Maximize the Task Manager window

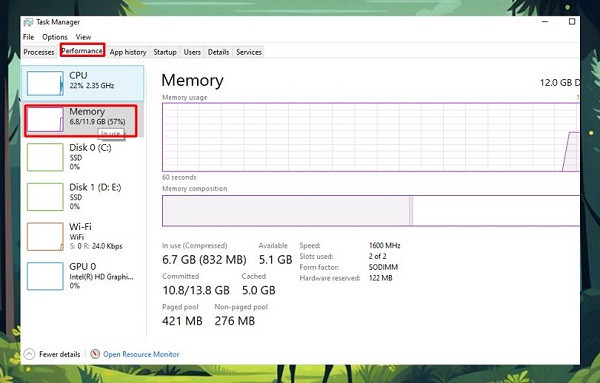(x=572, y=21)
